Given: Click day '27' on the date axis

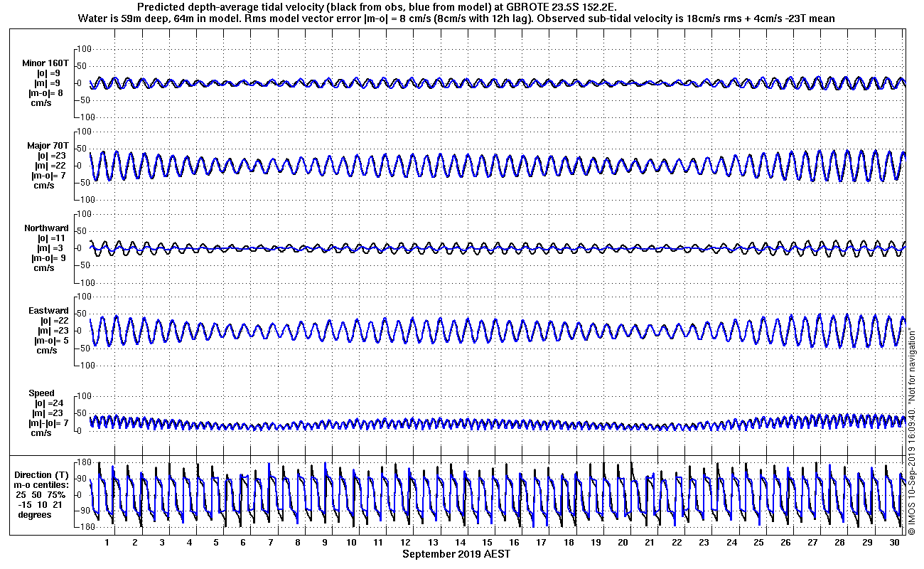Looking at the screenshot, I should click(x=812, y=543).
